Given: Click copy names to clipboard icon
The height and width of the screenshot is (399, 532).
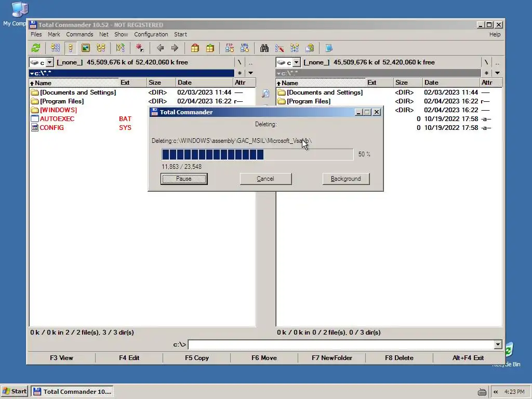Looking at the screenshot, I should pos(310,48).
